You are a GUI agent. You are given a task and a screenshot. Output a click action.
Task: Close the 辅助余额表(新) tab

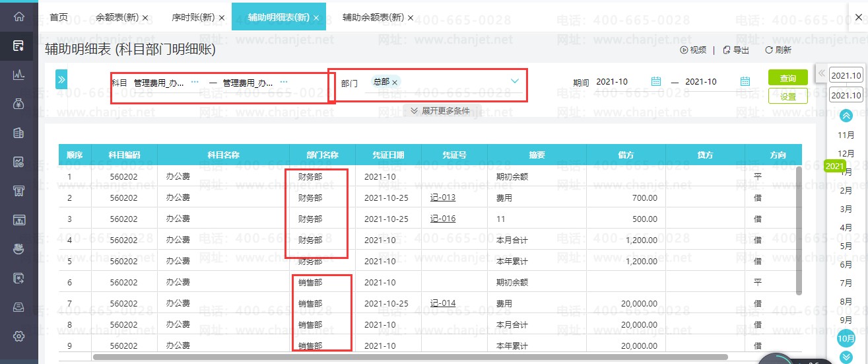tap(411, 18)
